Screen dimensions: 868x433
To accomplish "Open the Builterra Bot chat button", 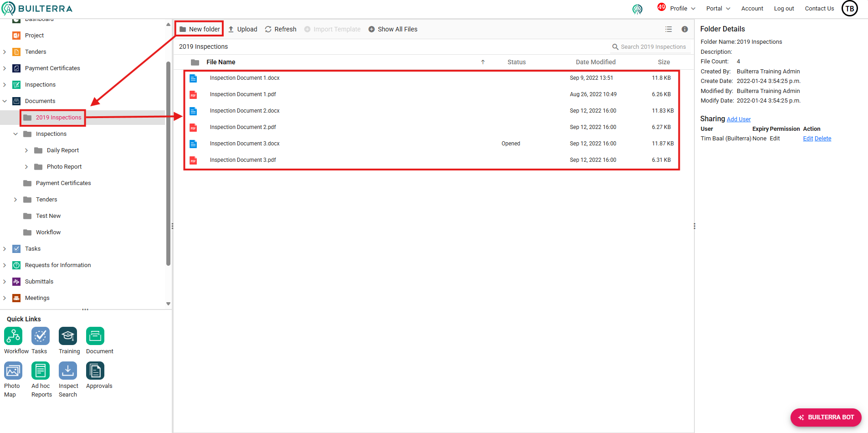I will coord(826,418).
